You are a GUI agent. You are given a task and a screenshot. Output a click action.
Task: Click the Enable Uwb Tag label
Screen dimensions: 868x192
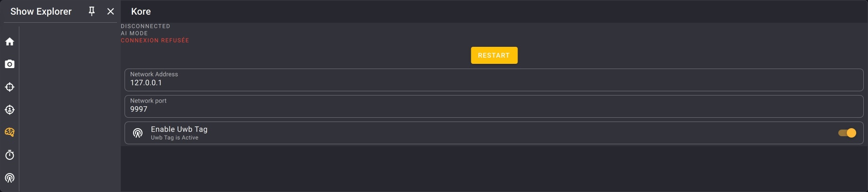(x=179, y=129)
